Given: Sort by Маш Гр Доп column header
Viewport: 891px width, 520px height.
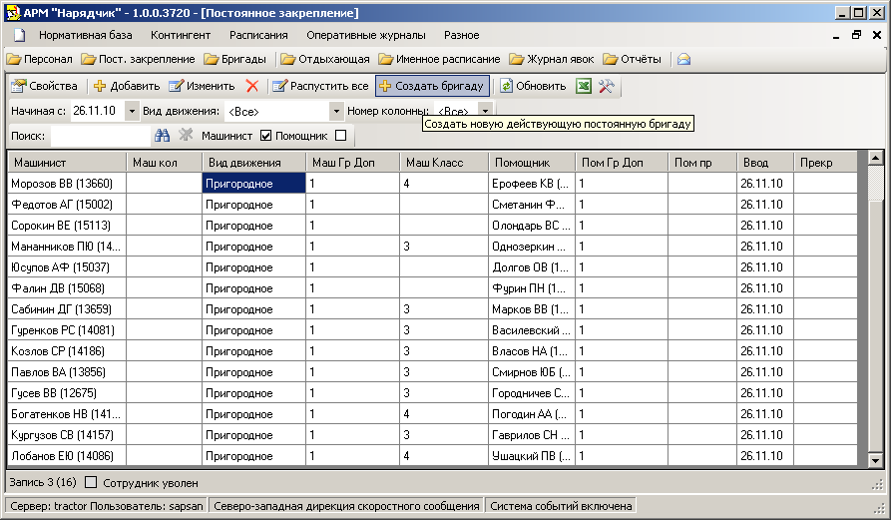Looking at the screenshot, I should [x=353, y=163].
